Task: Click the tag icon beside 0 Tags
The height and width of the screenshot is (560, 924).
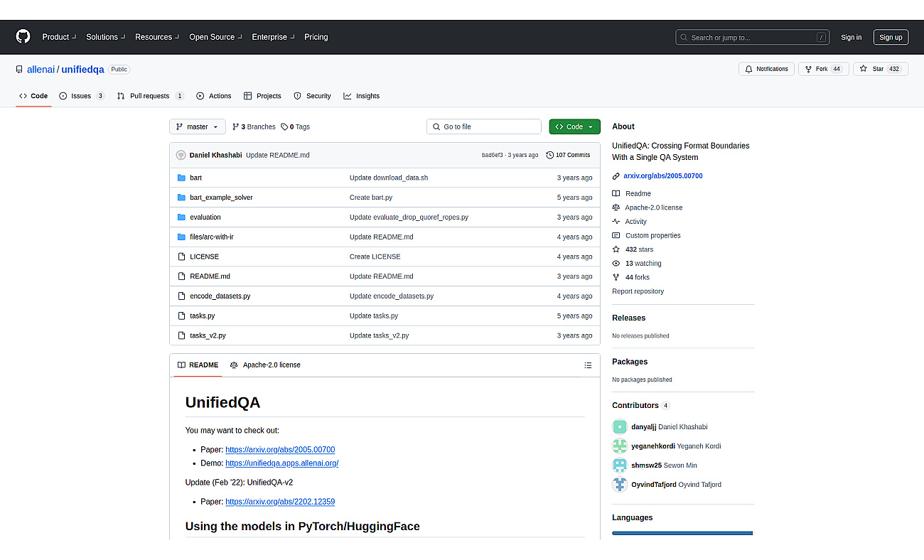Action: tap(284, 127)
